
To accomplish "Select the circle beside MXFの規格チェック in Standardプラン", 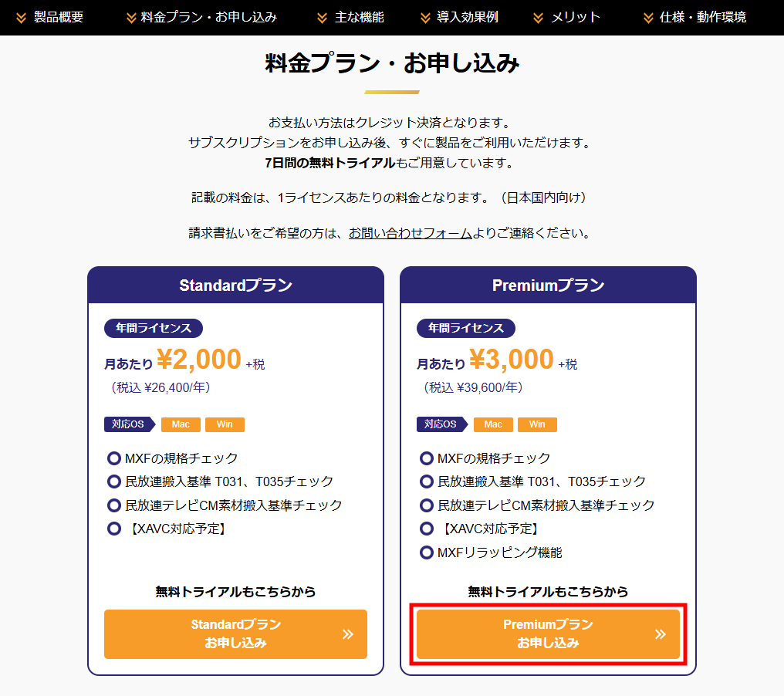I will pos(114,458).
